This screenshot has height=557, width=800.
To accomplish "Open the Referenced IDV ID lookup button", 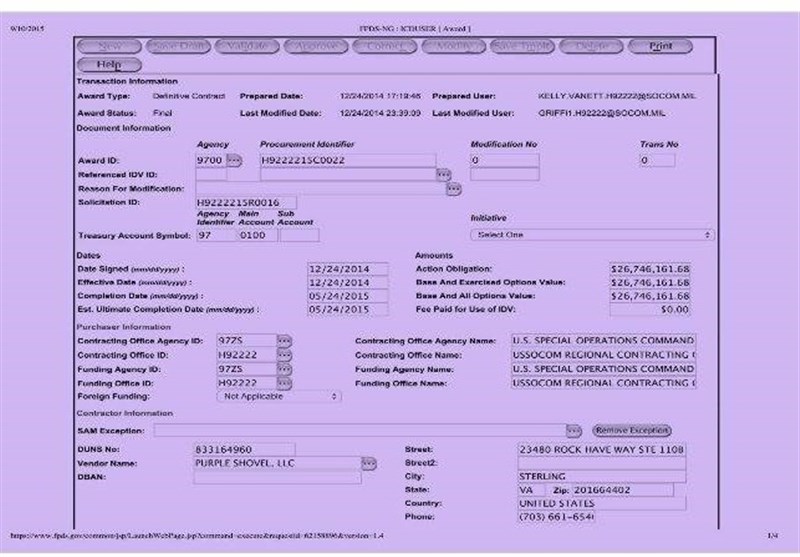I will [444, 174].
